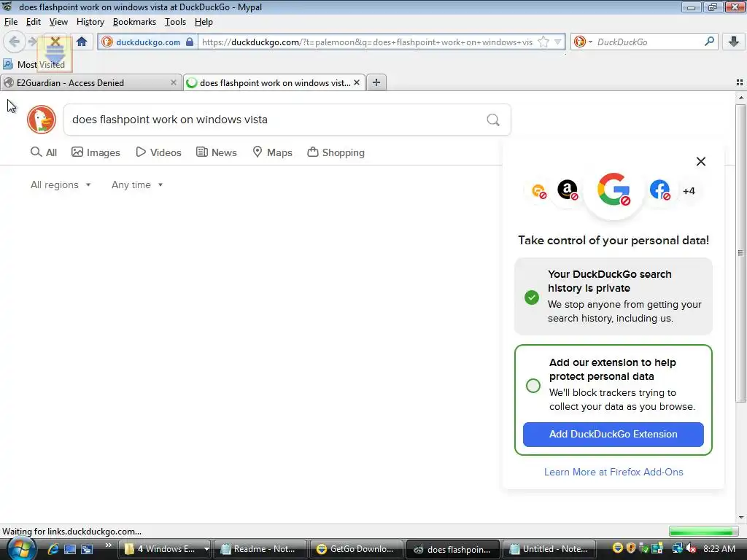Screen dimensions: 747x560
Task: Open a new tab with the plus button
Action: click(x=376, y=82)
